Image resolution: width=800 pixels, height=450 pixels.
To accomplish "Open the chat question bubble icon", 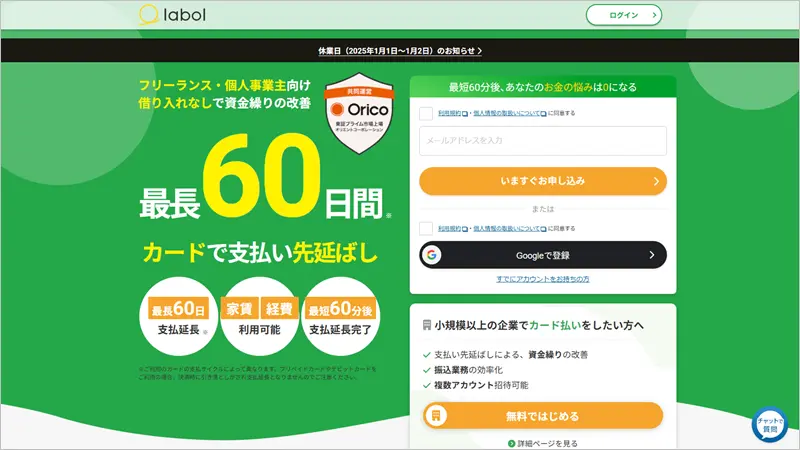I will click(769, 425).
